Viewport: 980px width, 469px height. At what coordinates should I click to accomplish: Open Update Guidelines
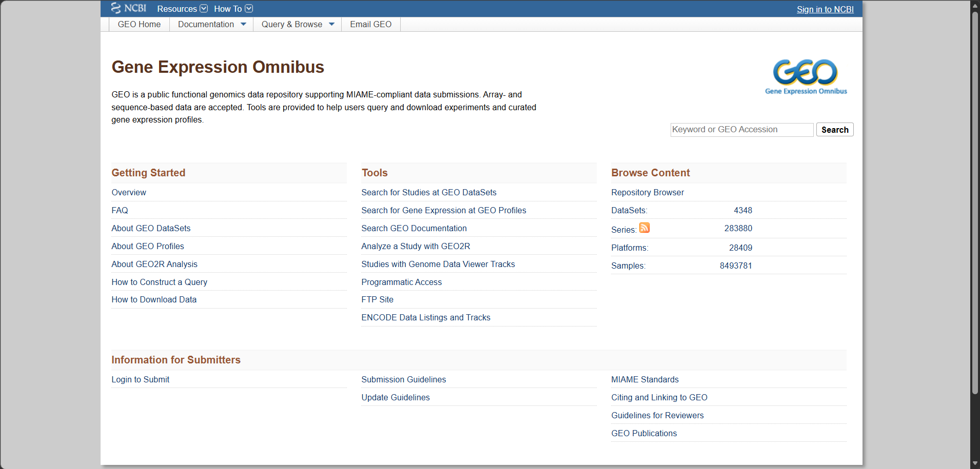(x=396, y=397)
